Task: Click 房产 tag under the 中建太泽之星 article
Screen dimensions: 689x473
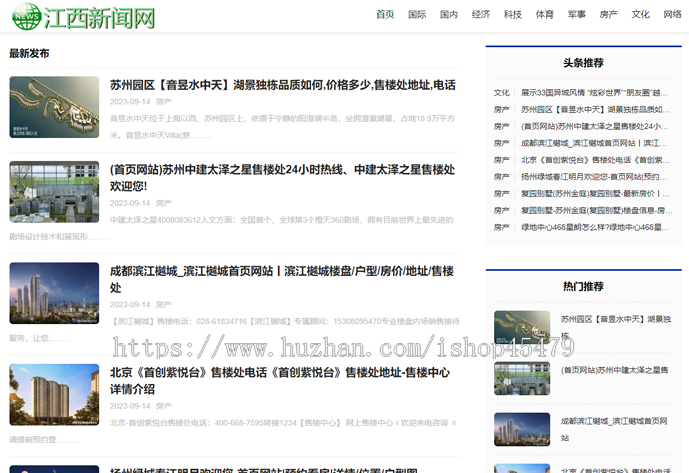Action: pyautogui.click(x=163, y=203)
